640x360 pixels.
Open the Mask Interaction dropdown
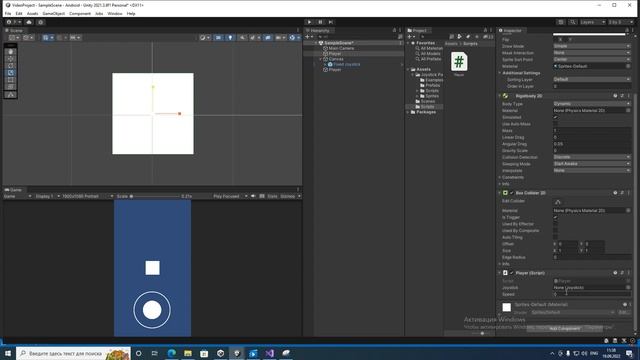pos(592,53)
